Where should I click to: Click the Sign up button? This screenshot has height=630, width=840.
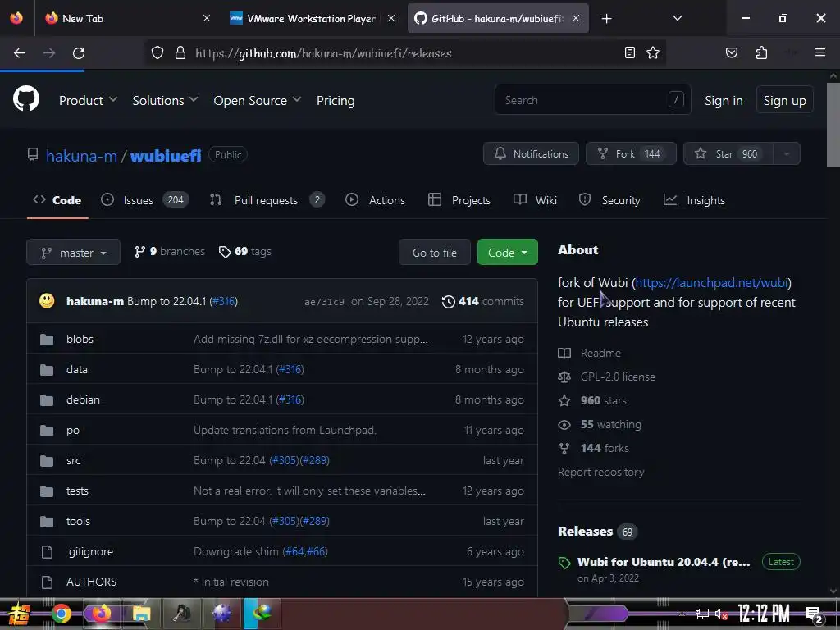point(784,99)
